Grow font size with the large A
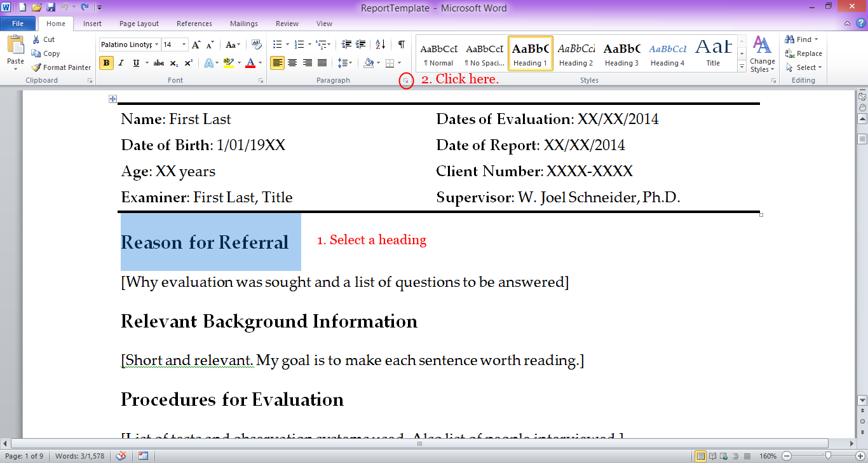Viewport: 868px width, 463px height. coord(196,45)
